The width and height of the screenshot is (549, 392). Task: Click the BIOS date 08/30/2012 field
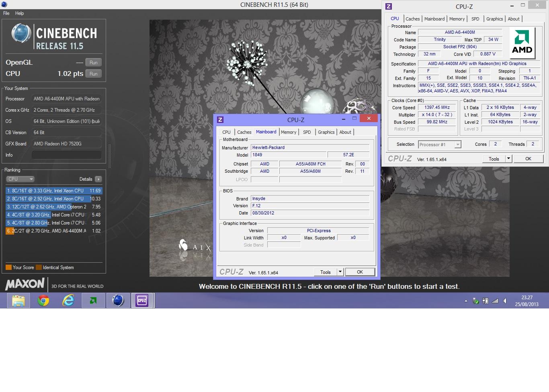[310, 213]
